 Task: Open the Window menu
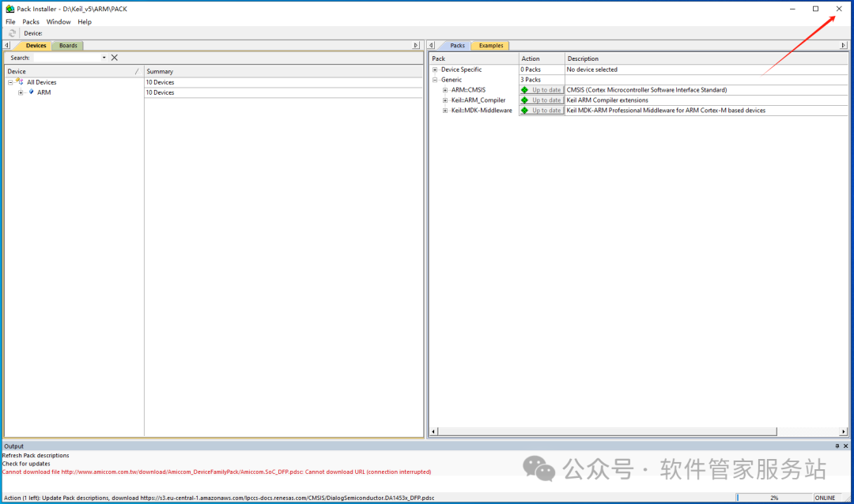59,22
